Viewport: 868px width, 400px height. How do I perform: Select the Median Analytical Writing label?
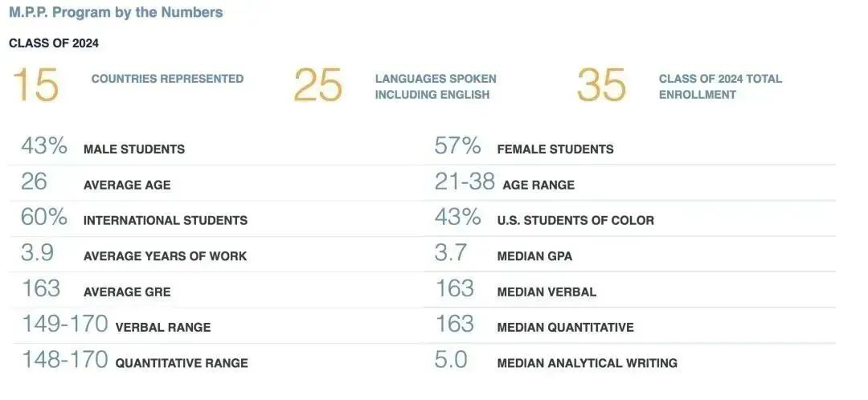[x=588, y=363]
